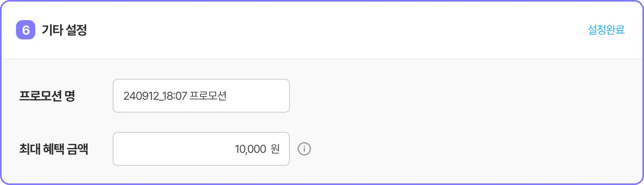Click the 프로모션 명 label

(x=47, y=96)
